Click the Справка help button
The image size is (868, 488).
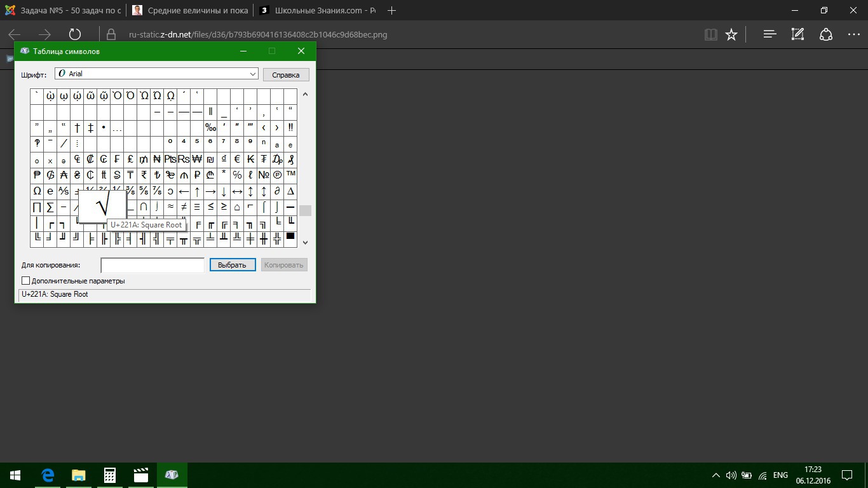286,75
